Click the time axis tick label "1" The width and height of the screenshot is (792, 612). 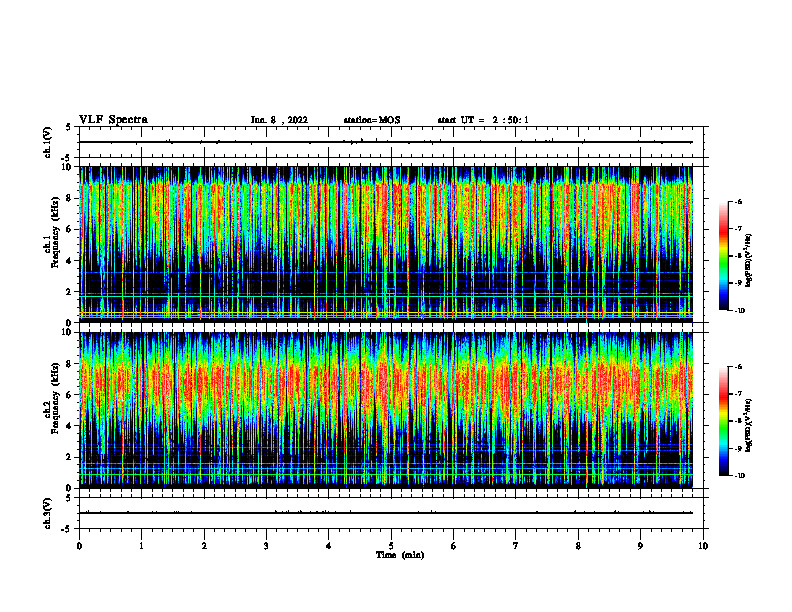coord(141,546)
